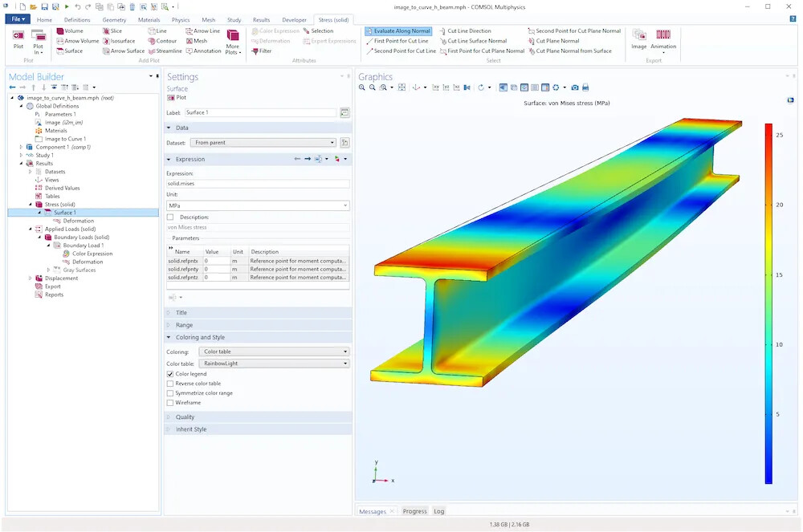Click the vertical rainbow color legend bar

tap(768, 303)
